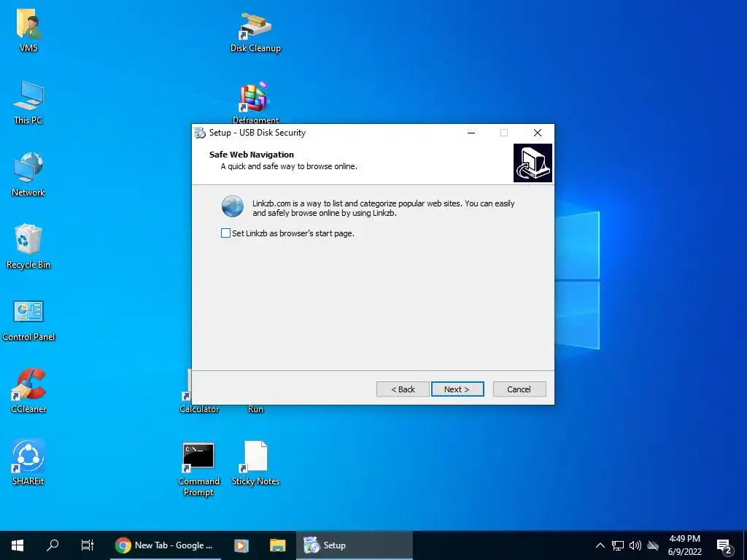Click the globe icon beside Linkzb description

click(x=233, y=206)
